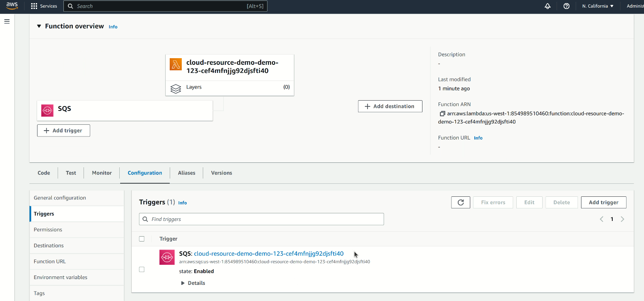The width and height of the screenshot is (644, 301).
Task: Click the state: Enabled text
Action: [x=197, y=271]
